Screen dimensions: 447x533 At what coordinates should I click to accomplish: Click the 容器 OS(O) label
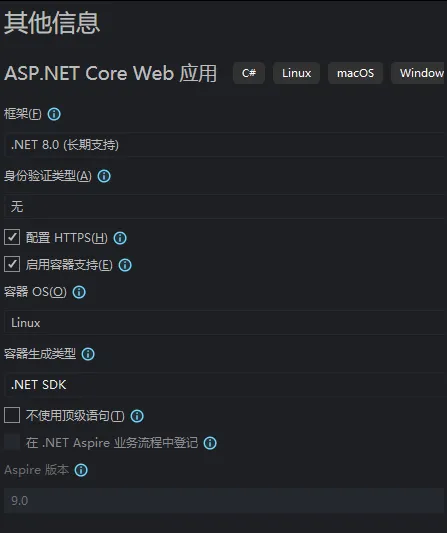pyautogui.click(x=35, y=292)
